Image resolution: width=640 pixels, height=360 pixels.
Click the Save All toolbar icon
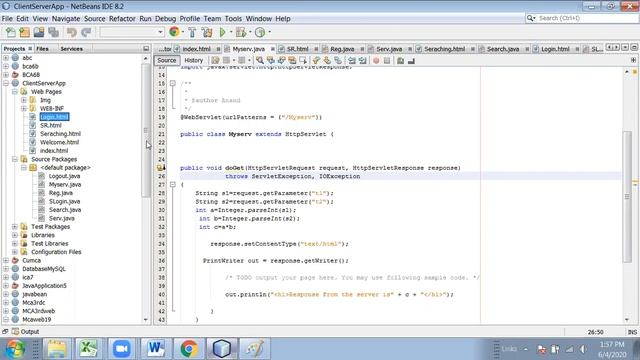pos(53,32)
